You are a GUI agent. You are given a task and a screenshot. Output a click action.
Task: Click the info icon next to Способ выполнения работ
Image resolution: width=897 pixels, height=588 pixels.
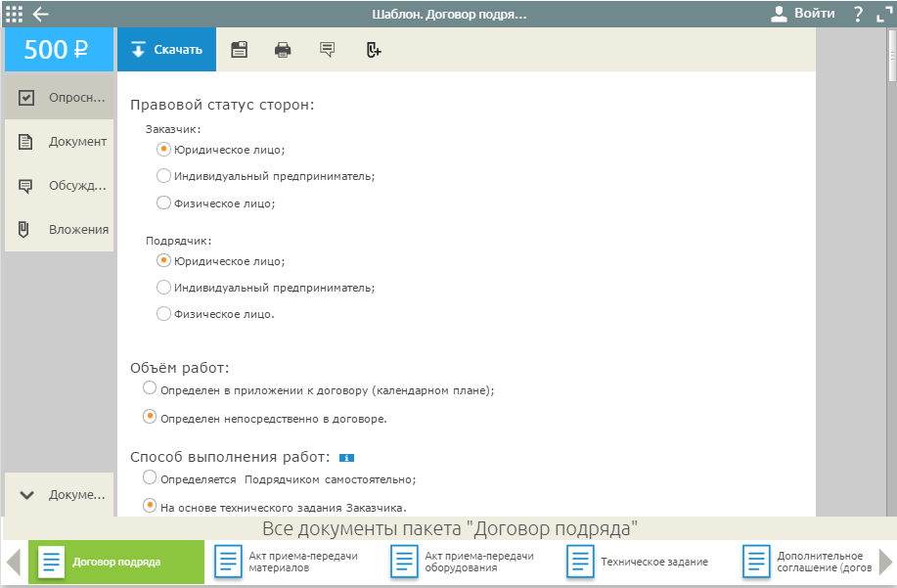[x=349, y=457]
